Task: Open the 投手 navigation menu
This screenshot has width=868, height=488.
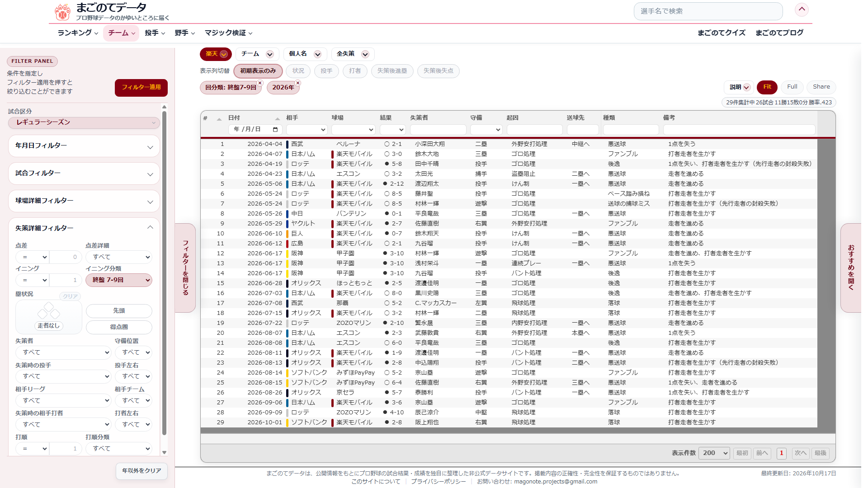Action: coord(155,33)
